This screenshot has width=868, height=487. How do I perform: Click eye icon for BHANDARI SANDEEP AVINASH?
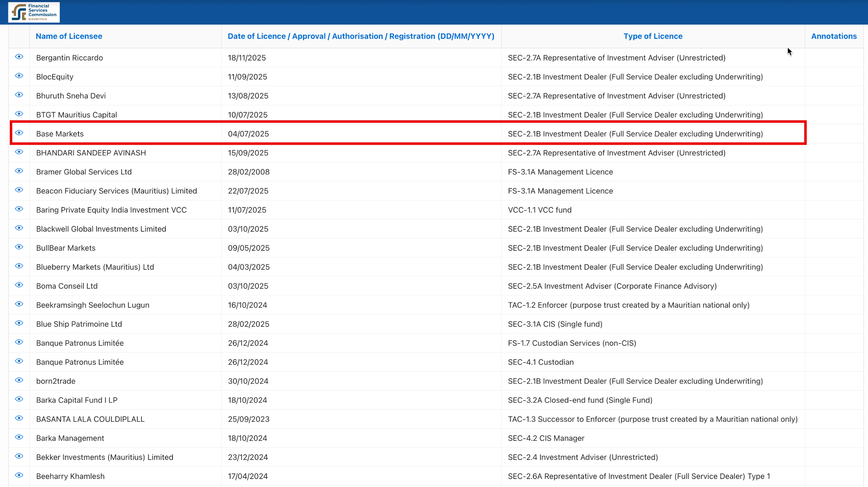click(x=19, y=152)
